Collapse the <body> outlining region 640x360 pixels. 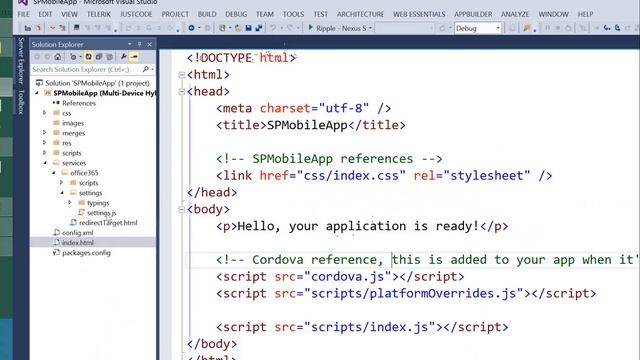pyautogui.click(x=182, y=209)
